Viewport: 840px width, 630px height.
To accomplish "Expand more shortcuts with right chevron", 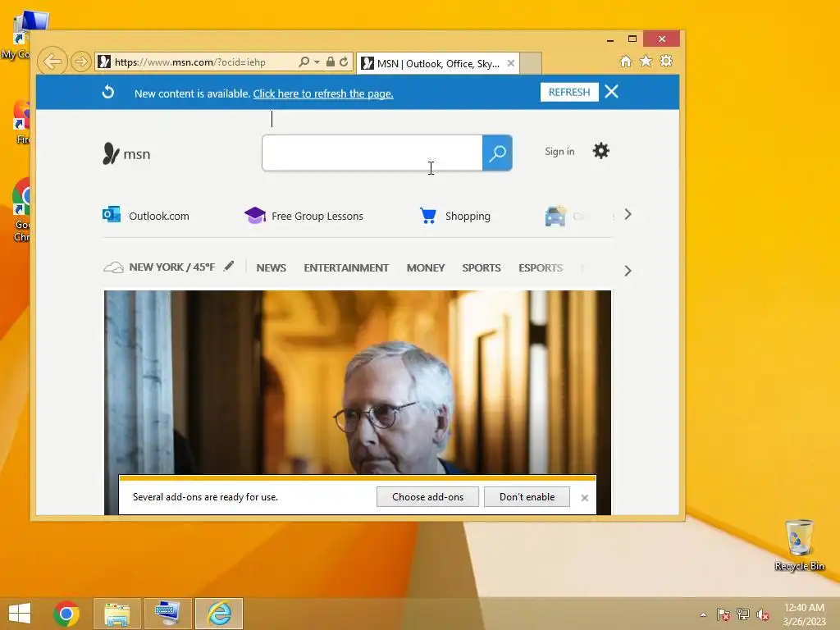I will (x=628, y=215).
